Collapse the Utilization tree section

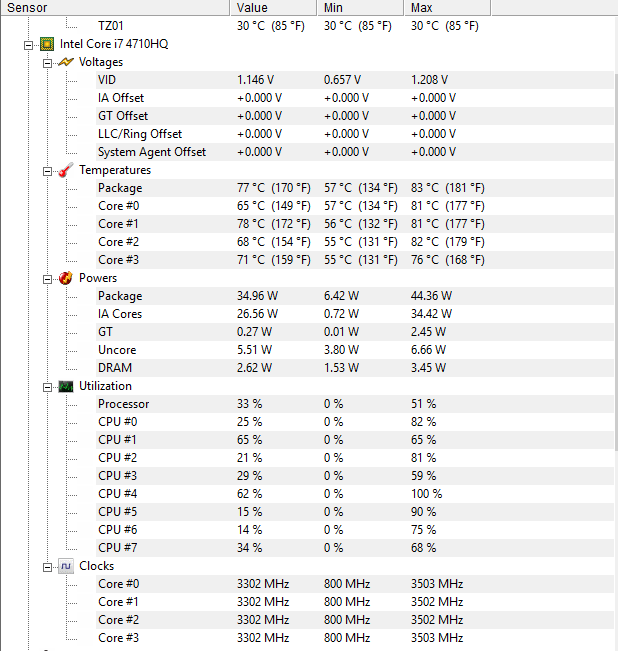pos(47,386)
